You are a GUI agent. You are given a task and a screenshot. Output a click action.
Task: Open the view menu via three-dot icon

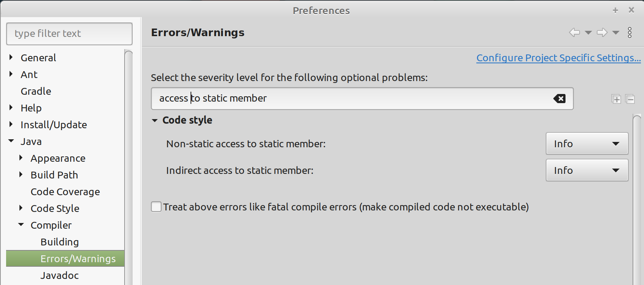pyautogui.click(x=630, y=32)
